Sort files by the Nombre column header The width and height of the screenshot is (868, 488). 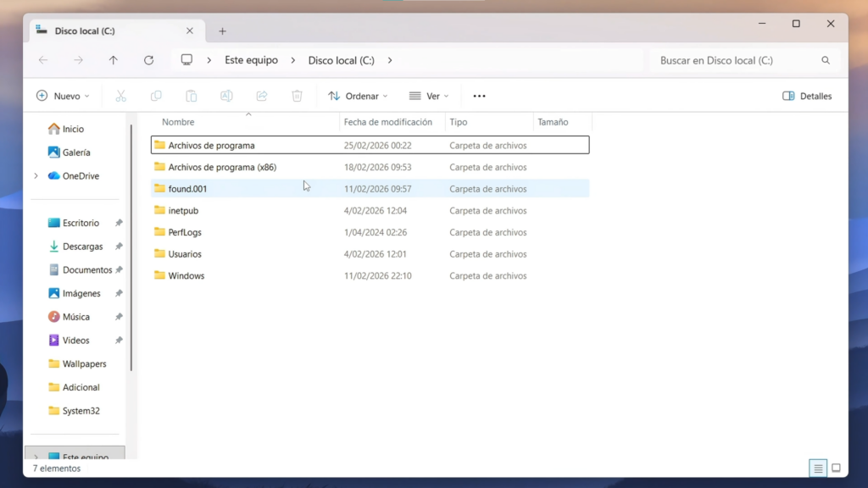tap(178, 121)
